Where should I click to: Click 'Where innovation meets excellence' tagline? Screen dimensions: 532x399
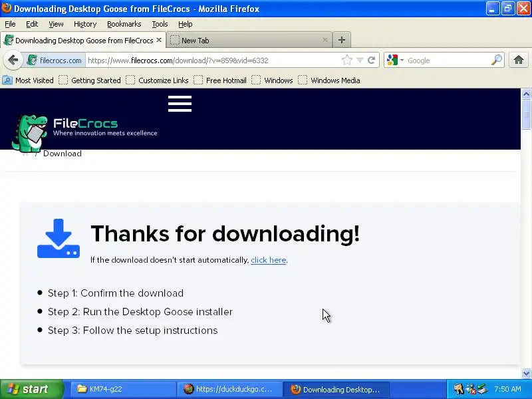pyautogui.click(x=105, y=133)
